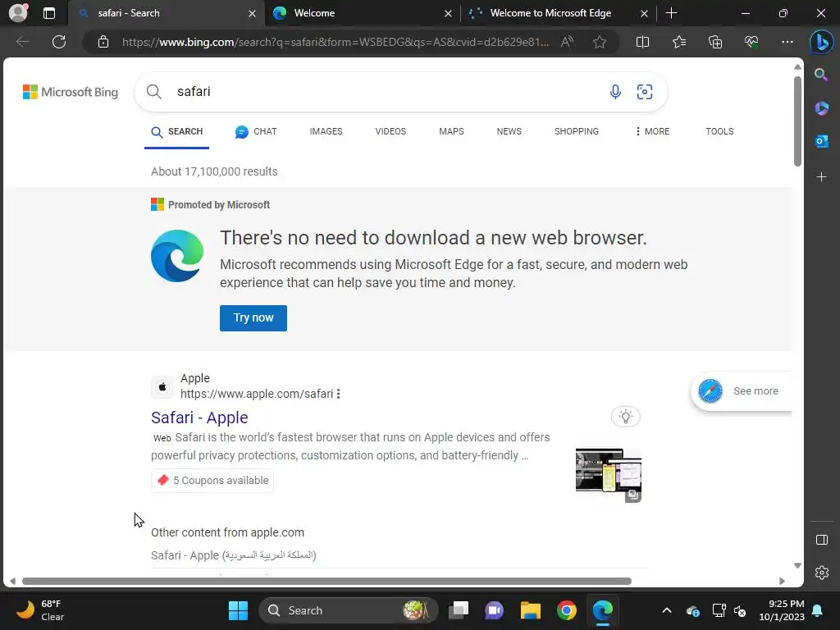840x630 pixels.
Task: Open Collections icon in toolbar
Action: (x=715, y=42)
